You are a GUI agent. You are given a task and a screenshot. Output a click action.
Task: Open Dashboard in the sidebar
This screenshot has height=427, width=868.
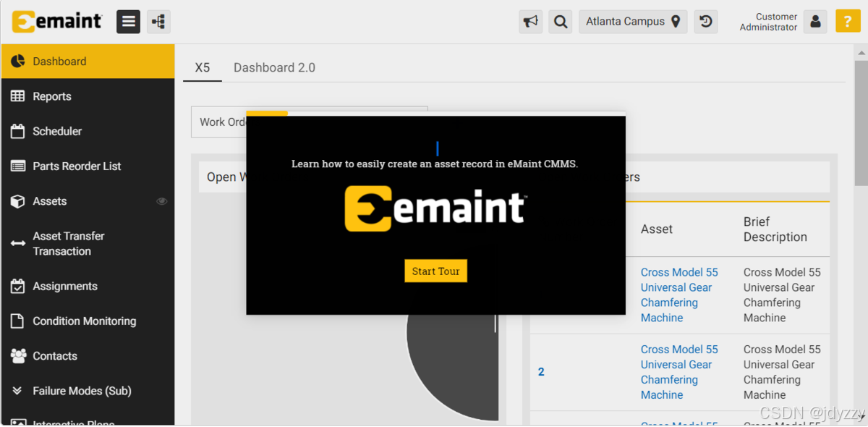click(88, 62)
